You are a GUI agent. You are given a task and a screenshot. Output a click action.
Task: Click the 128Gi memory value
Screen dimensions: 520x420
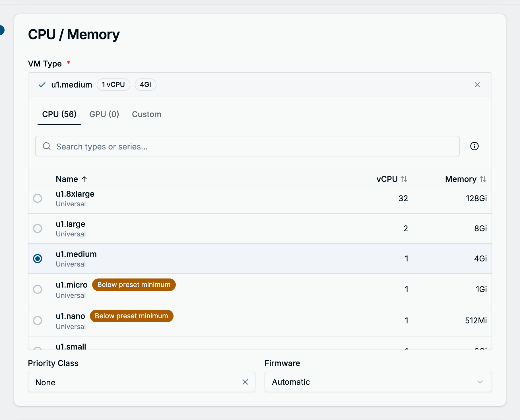476,198
